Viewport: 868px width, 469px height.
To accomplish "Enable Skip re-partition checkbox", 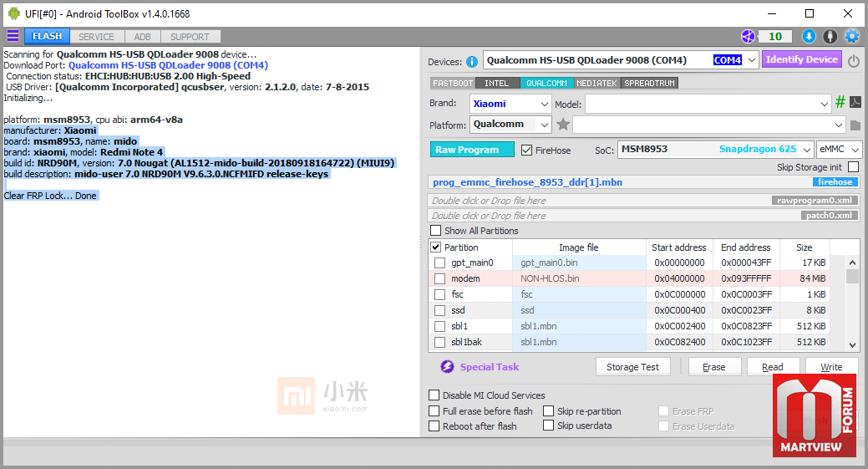I will point(548,410).
